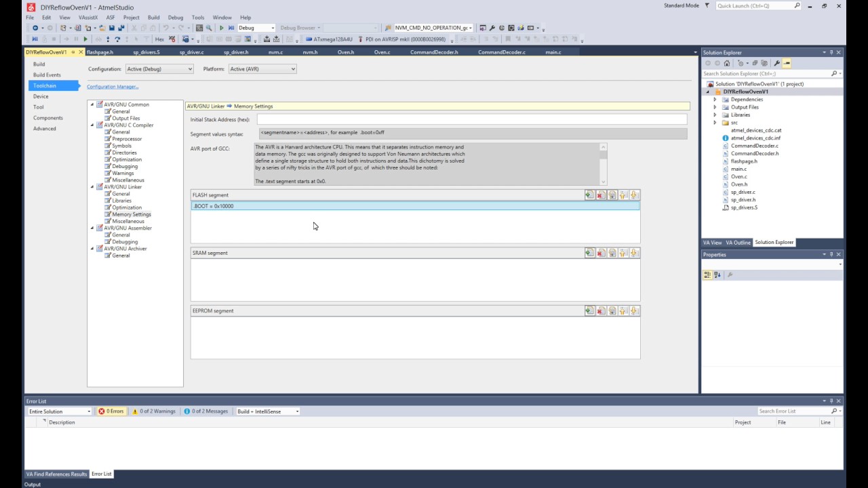The width and height of the screenshot is (868, 488).
Task: Click Solution Explorer Properties wrench icon
Action: point(777,63)
